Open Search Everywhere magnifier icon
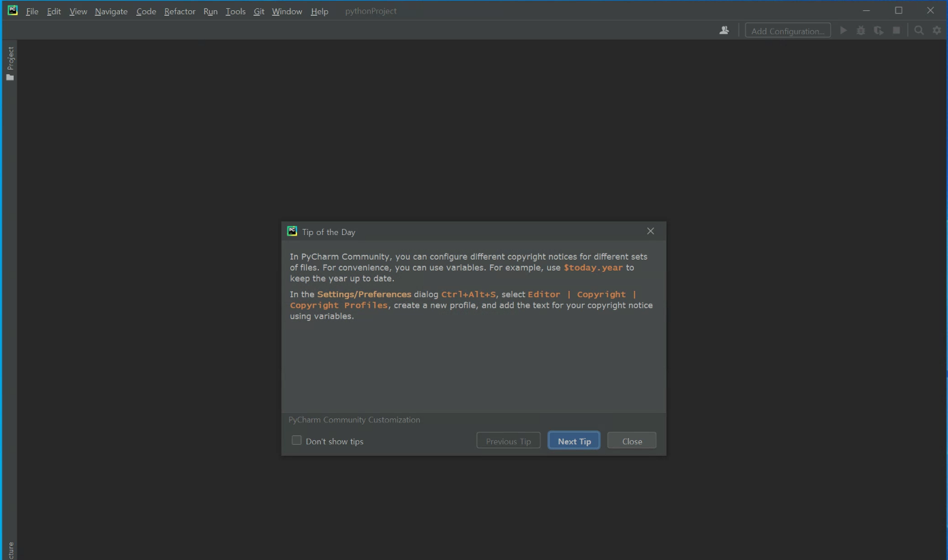The width and height of the screenshot is (948, 560). coord(919,31)
